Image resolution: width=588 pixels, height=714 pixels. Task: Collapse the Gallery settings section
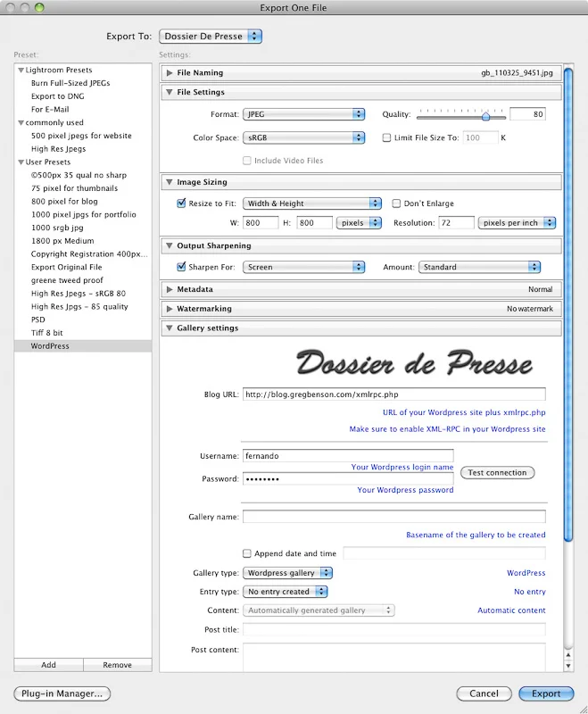point(170,328)
